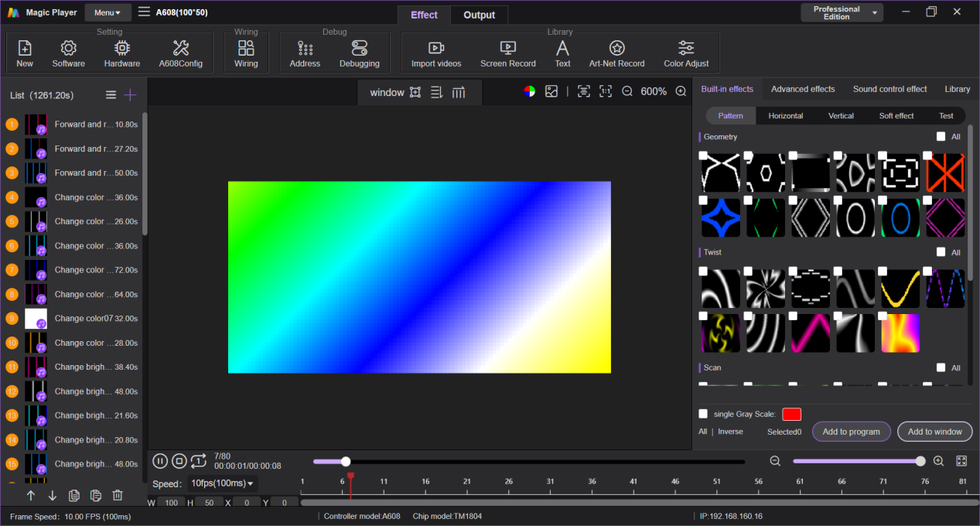980x526 pixels.
Task: Set preview to 1:1 scale
Action: point(606,91)
